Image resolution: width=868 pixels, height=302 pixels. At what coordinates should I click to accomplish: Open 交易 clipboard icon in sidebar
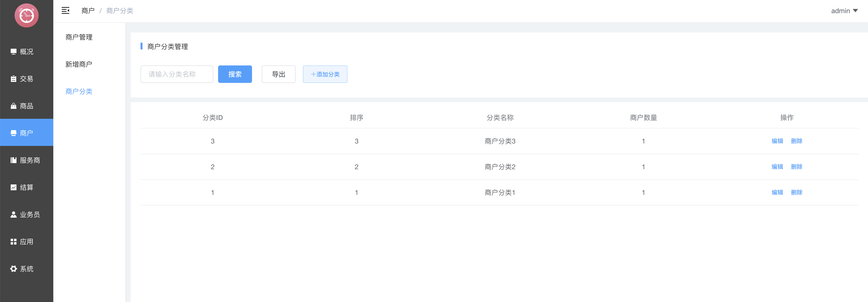(x=14, y=79)
